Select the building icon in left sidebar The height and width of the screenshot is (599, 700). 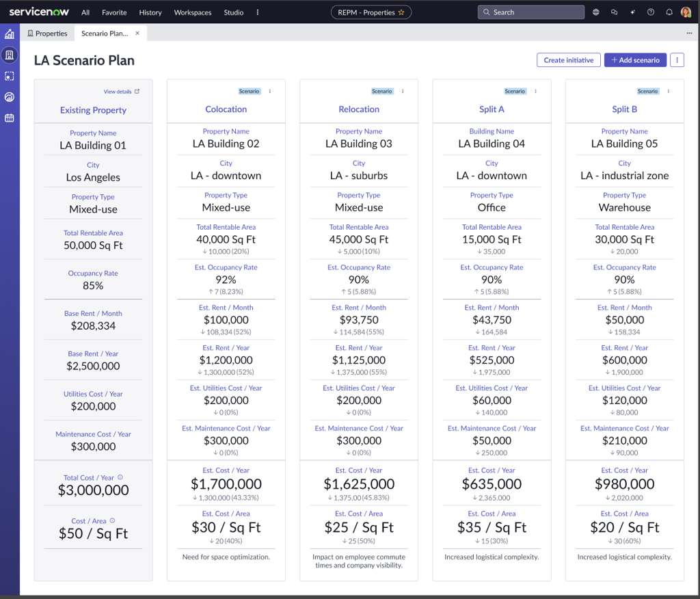(10, 55)
